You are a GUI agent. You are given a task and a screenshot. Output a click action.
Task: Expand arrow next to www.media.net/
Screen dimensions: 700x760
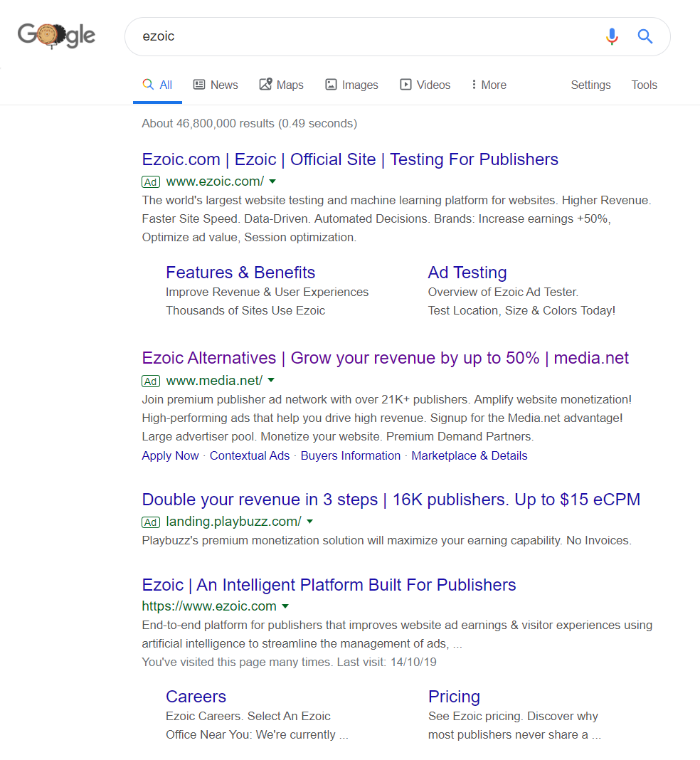point(271,381)
